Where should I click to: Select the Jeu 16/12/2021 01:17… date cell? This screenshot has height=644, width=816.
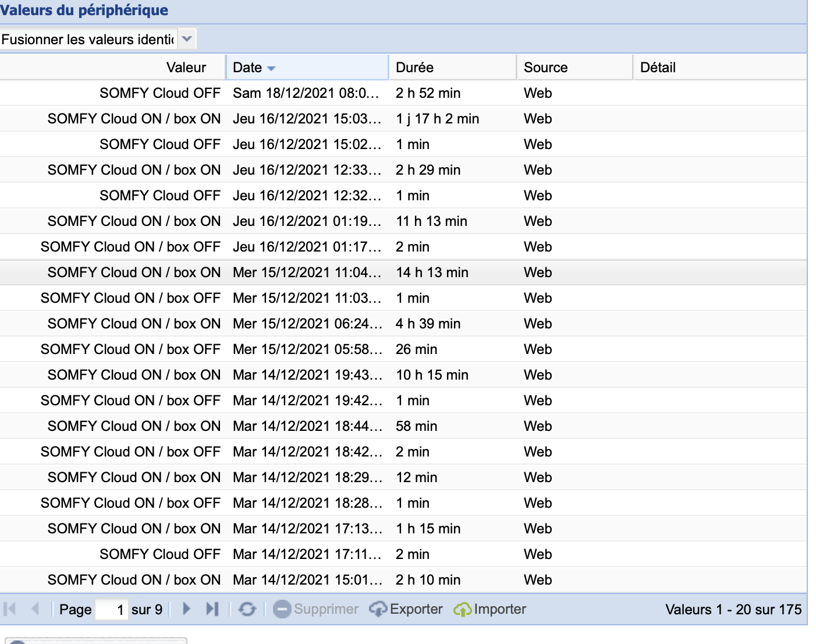[x=307, y=247]
